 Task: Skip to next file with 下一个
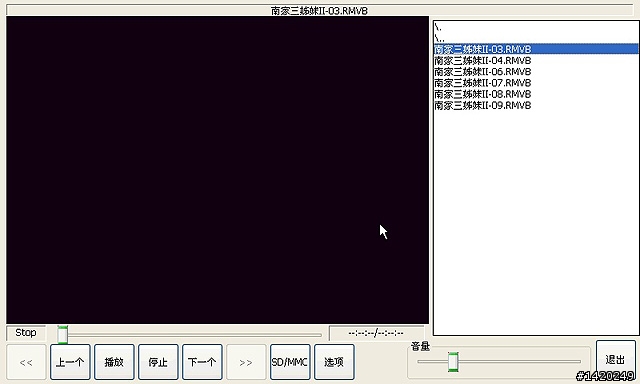[202, 362]
